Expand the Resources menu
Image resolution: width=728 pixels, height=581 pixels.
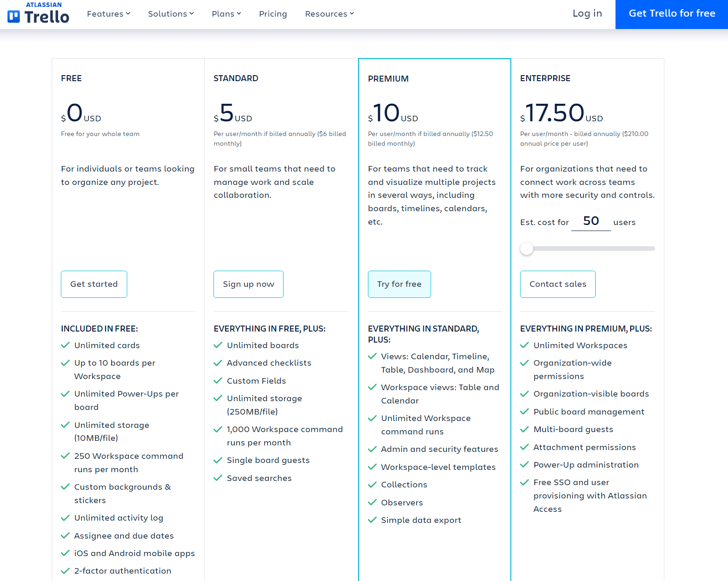pyautogui.click(x=330, y=14)
